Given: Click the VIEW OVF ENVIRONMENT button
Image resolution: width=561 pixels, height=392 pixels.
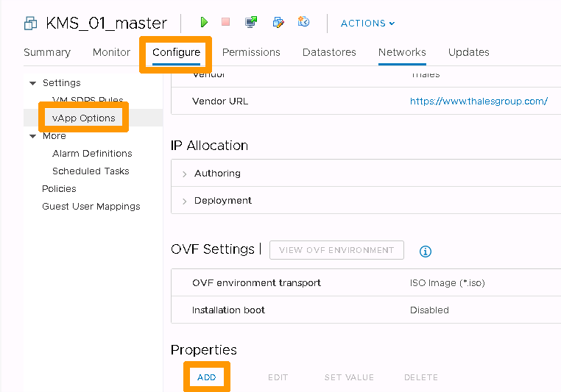Looking at the screenshot, I should pyautogui.click(x=336, y=250).
